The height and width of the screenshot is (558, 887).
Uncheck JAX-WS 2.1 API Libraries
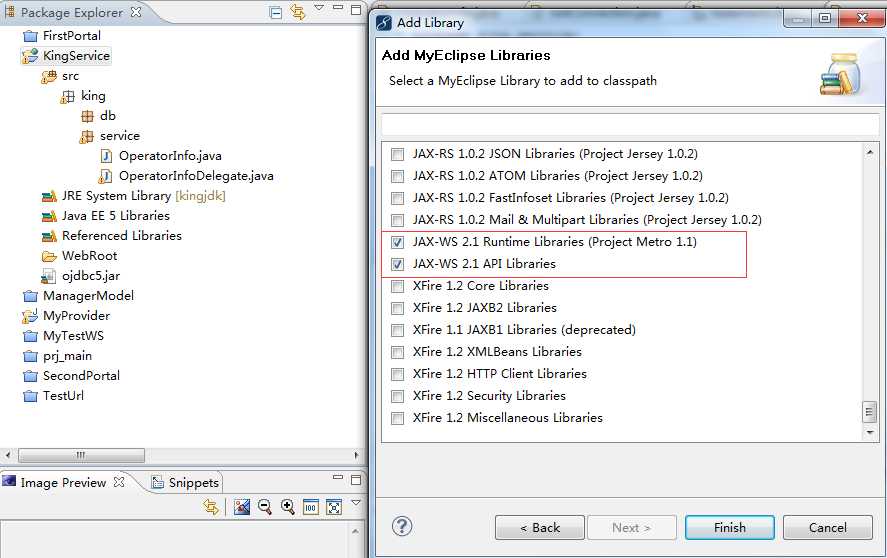point(398,264)
